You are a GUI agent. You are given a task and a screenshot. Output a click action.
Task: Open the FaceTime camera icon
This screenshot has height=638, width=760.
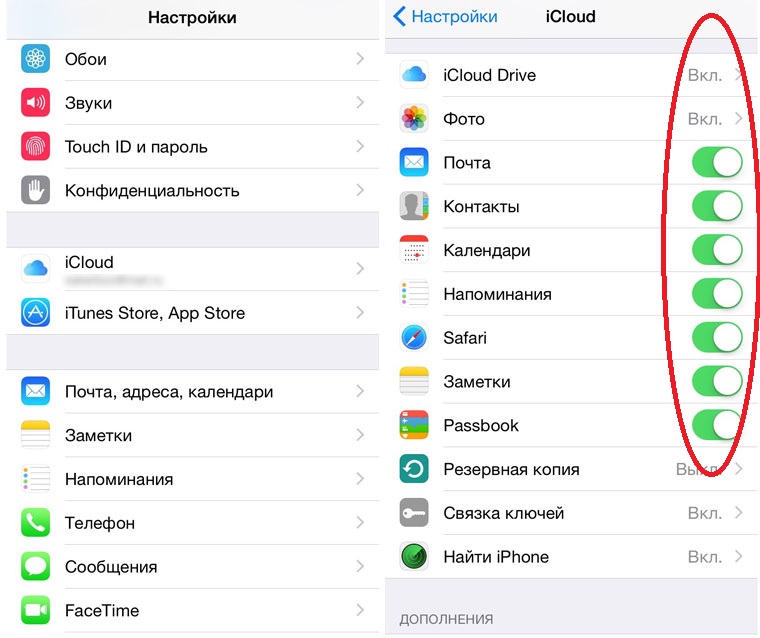pyautogui.click(x=35, y=610)
